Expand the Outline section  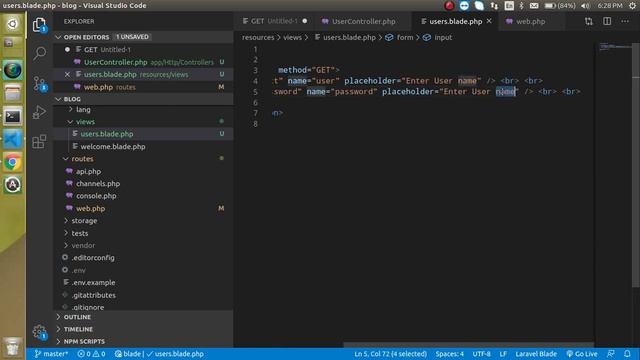[x=143, y=317]
